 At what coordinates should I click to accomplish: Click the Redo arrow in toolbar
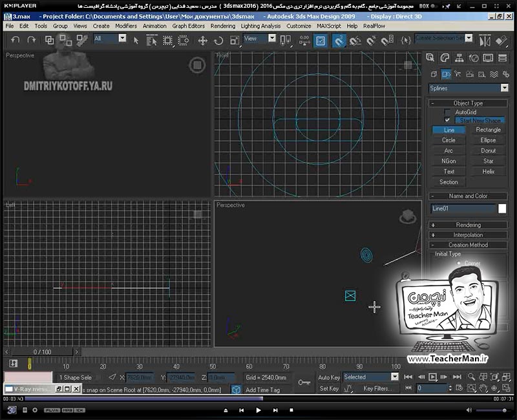coord(31,40)
